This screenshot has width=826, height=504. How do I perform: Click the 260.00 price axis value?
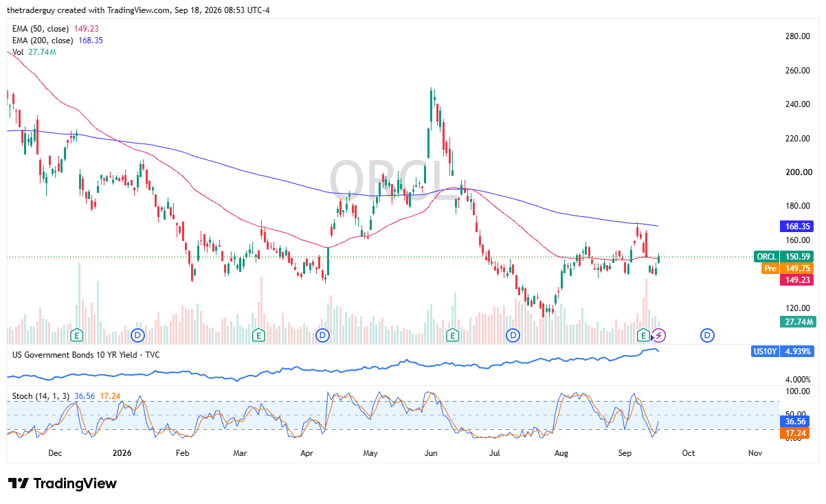coord(798,71)
